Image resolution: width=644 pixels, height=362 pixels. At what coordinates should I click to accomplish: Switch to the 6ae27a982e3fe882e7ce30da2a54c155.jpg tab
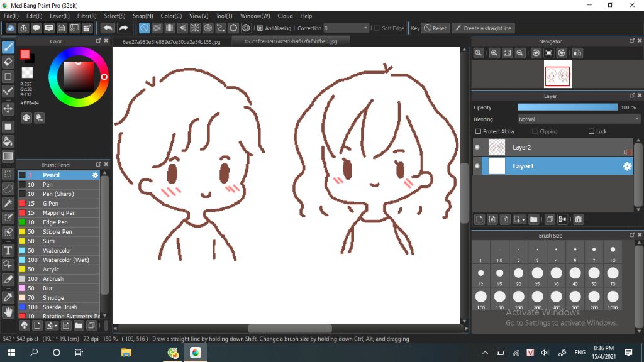[x=172, y=41]
